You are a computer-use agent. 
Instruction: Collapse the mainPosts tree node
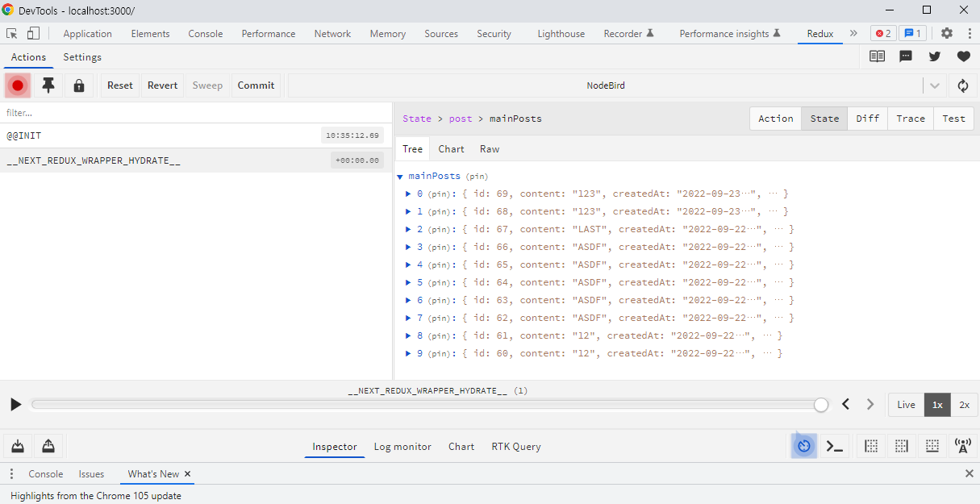tap(400, 177)
